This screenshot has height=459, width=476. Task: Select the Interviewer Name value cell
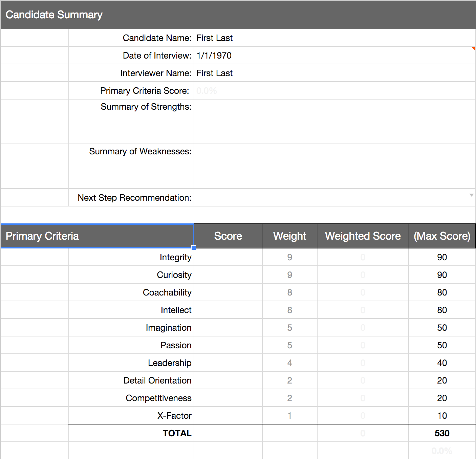pos(335,73)
